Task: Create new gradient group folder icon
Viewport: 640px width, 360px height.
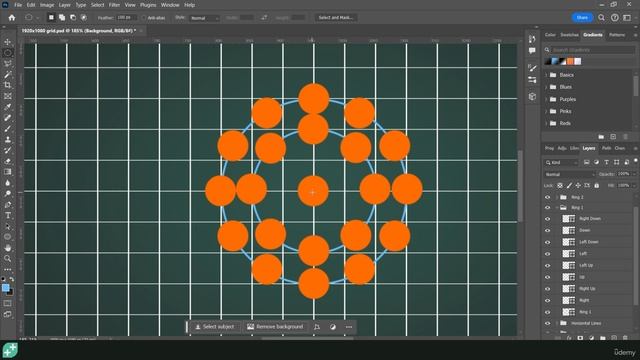Action: 601,137
